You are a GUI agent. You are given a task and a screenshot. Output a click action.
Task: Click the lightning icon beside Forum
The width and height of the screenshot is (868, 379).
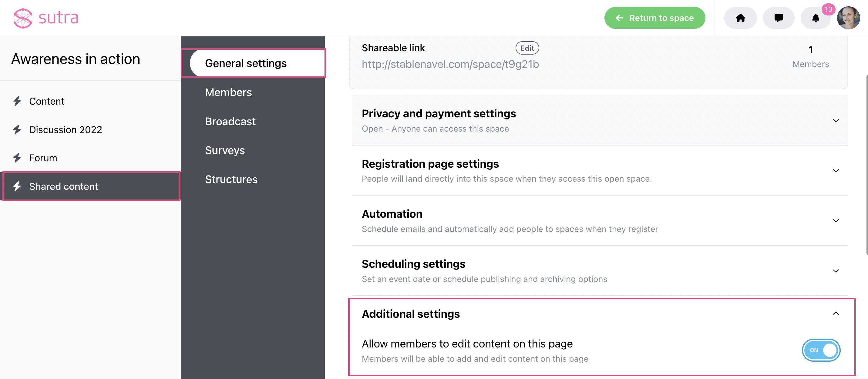tap(17, 158)
